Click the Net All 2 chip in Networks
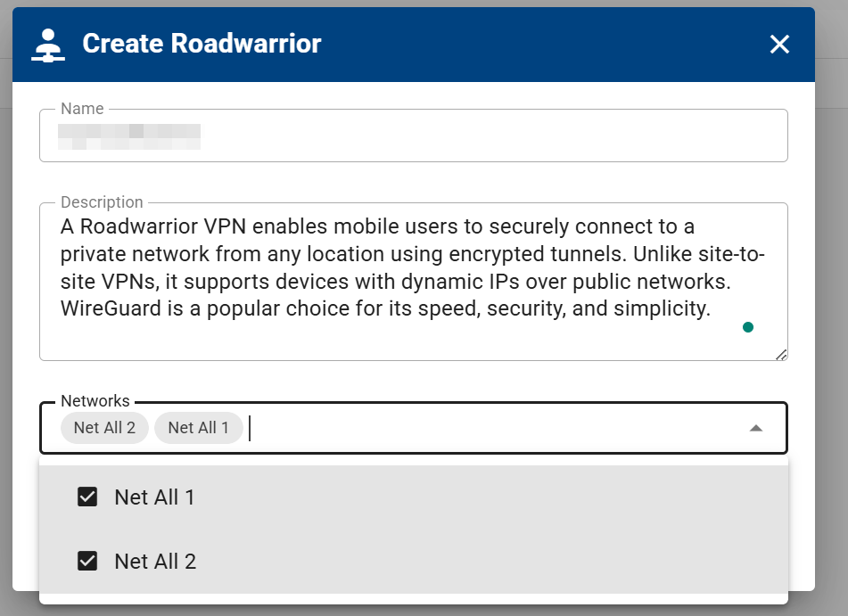This screenshot has width=848, height=616. click(103, 428)
